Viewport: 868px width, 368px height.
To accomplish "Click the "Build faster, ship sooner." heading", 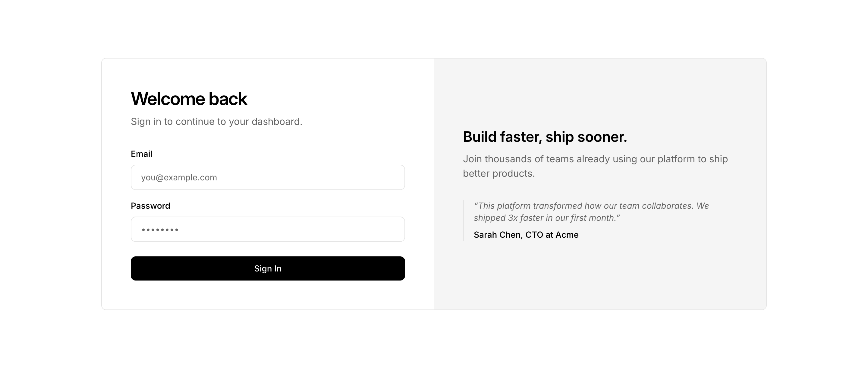I will coord(545,137).
